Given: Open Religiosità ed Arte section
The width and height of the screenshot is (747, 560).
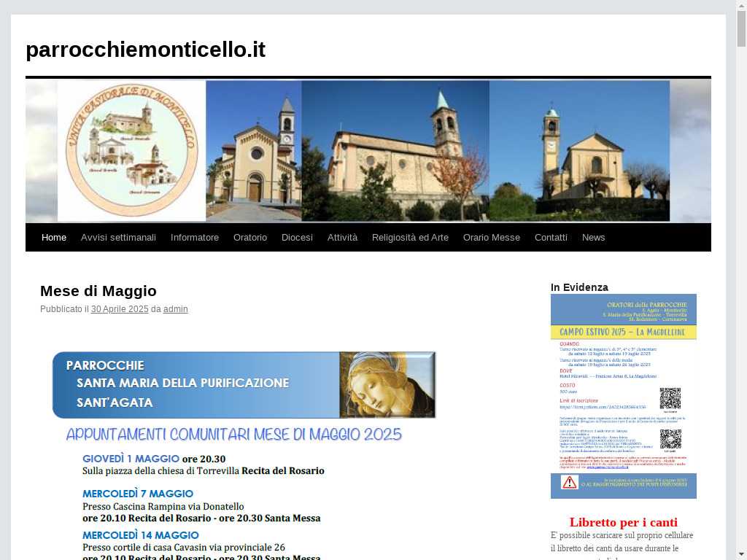Looking at the screenshot, I should pyautogui.click(x=410, y=237).
